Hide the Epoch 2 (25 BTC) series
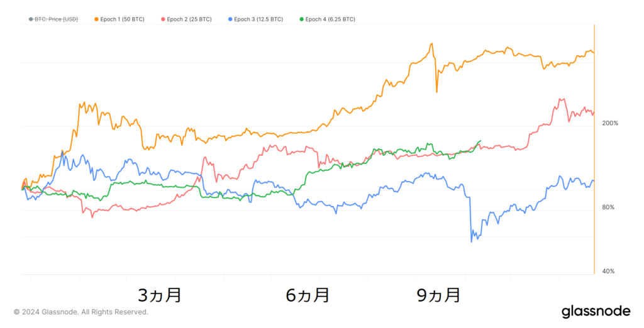Image resolution: width=644 pixels, height=328 pixels. click(x=186, y=19)
